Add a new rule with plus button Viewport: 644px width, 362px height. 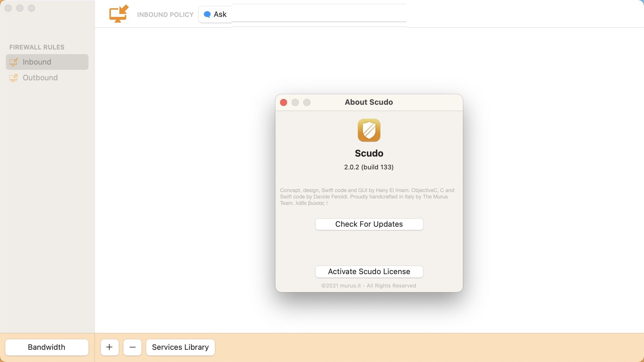[x=109, y=347]
